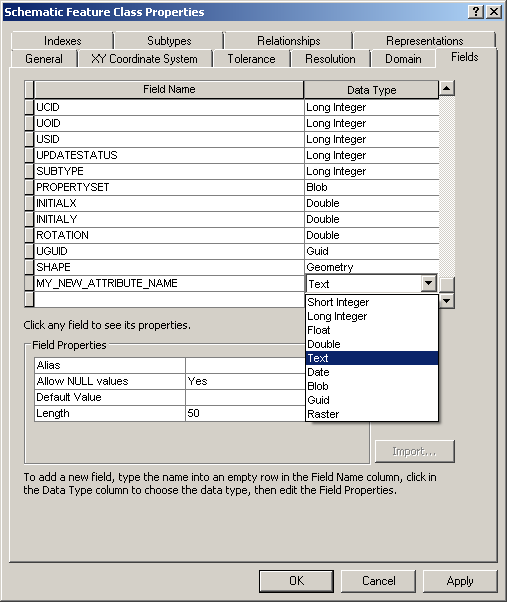Select the UPDATESTATUS field name
This screenshot has height=602, width=507.
coord(169,155)
